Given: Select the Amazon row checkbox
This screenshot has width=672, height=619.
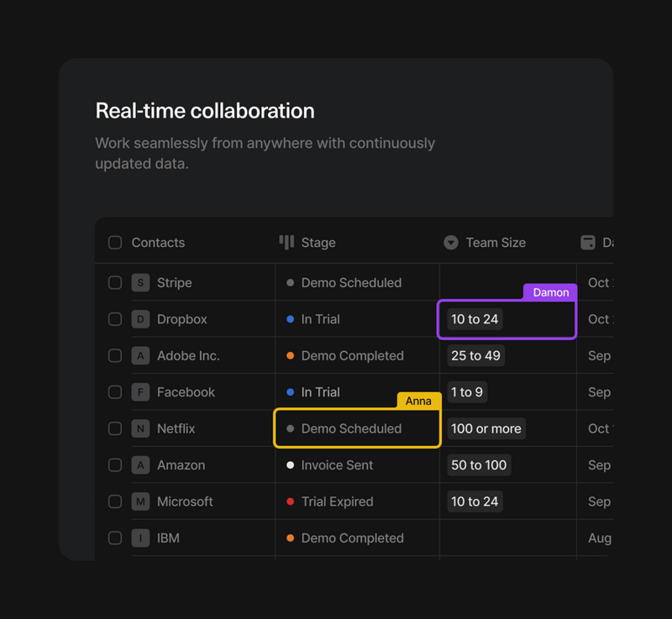Looking at the screenshot, I should click(x=115, y=464).
